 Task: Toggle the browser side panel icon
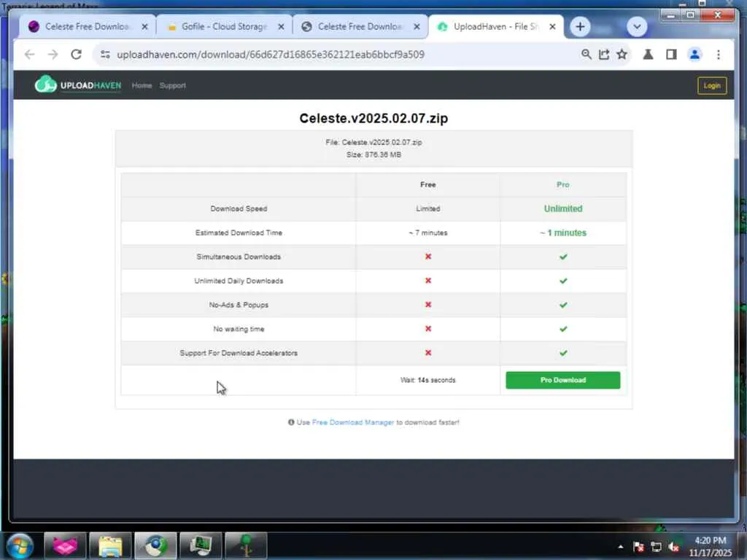pyautogui.click(x=671, y=54)
